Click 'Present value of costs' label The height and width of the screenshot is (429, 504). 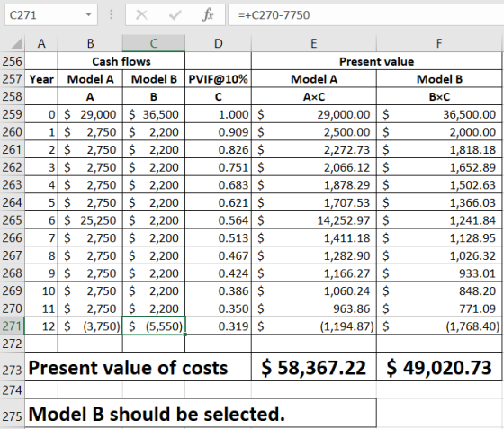(x=139, y=367)
